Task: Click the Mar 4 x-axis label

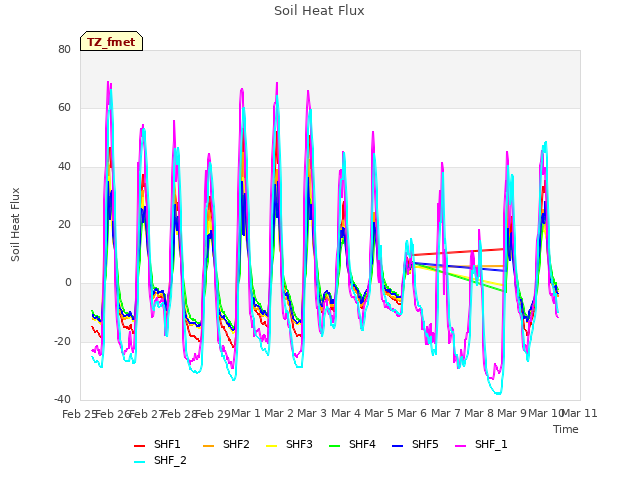Action: 346,413
